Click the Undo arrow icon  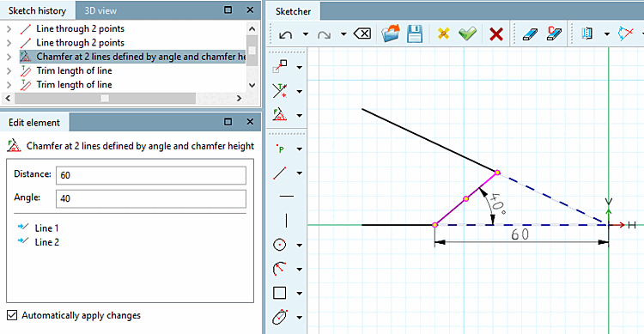tap(285, 34)
